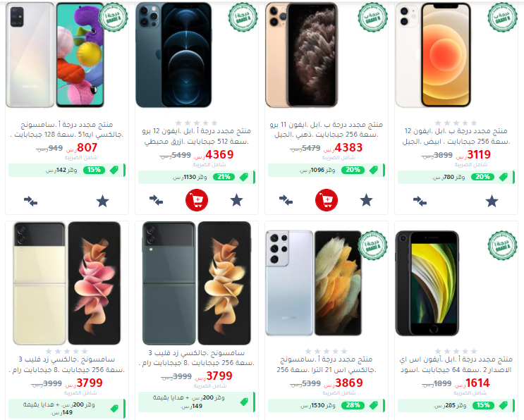Image resolution: width=524 pixels, height=420 pixels.
Task: Star the iPhone 12 Pro blue listing
Action: tap(236, 200)
